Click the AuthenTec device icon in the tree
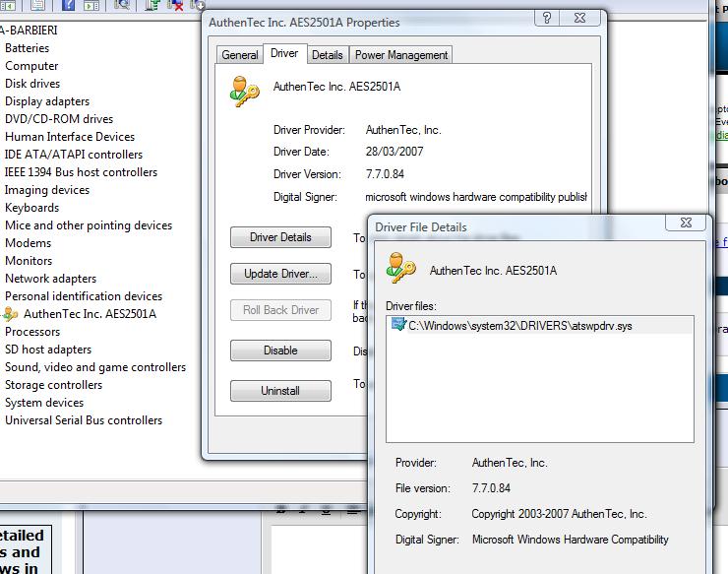The image size is (728, 574). coord(10,314)
